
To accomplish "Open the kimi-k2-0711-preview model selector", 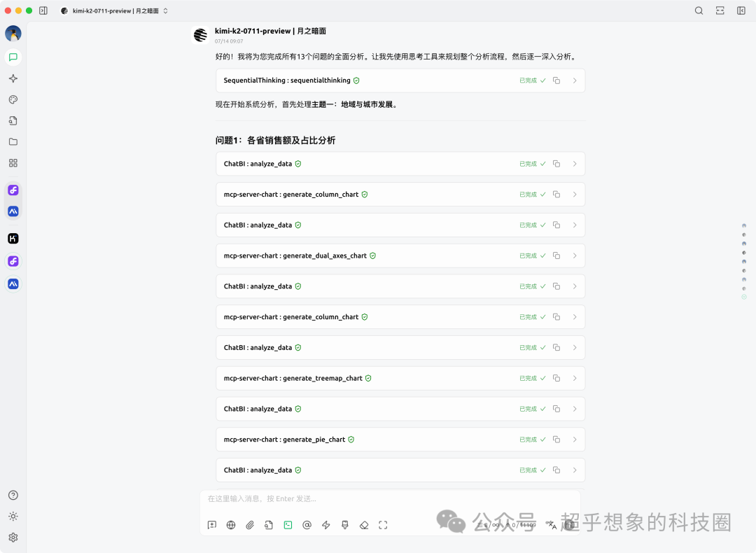I will click(x=114, y=10).
